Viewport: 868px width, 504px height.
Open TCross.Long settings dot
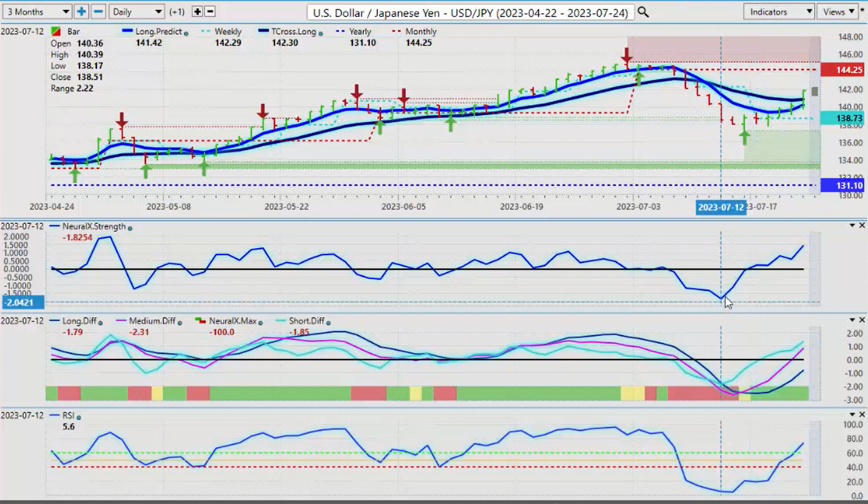point(321,33)
